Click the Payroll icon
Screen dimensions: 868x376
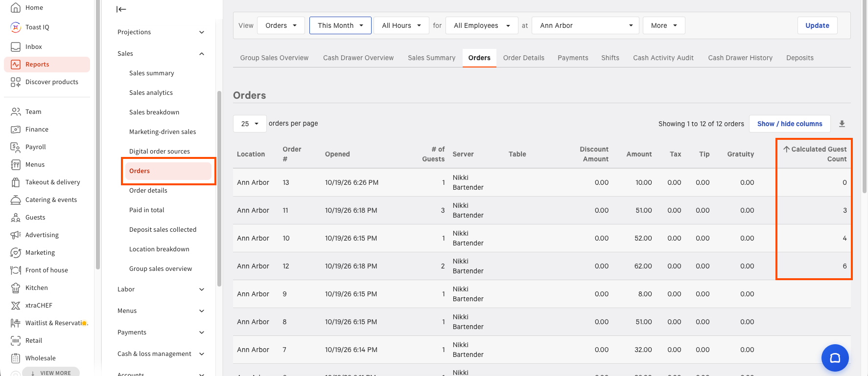point(16,147)
